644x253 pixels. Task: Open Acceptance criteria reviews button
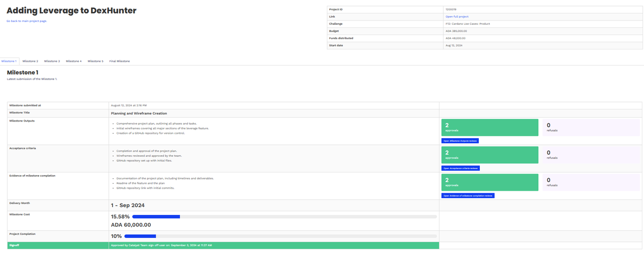pyautogui.click(x=460, y=168)
